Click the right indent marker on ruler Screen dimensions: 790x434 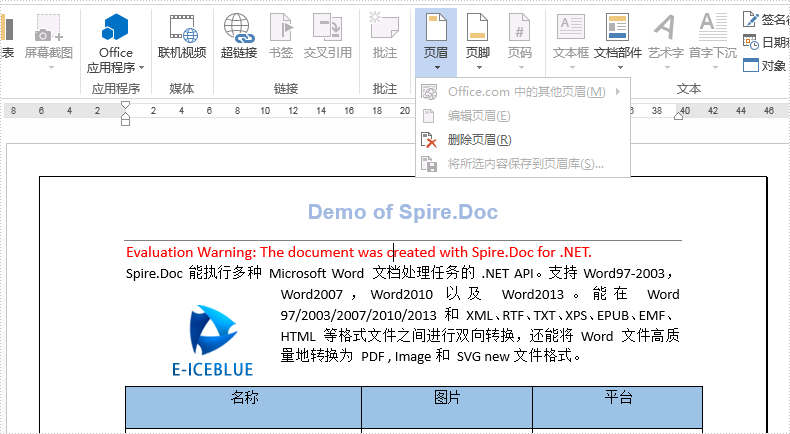coord(679,117)
